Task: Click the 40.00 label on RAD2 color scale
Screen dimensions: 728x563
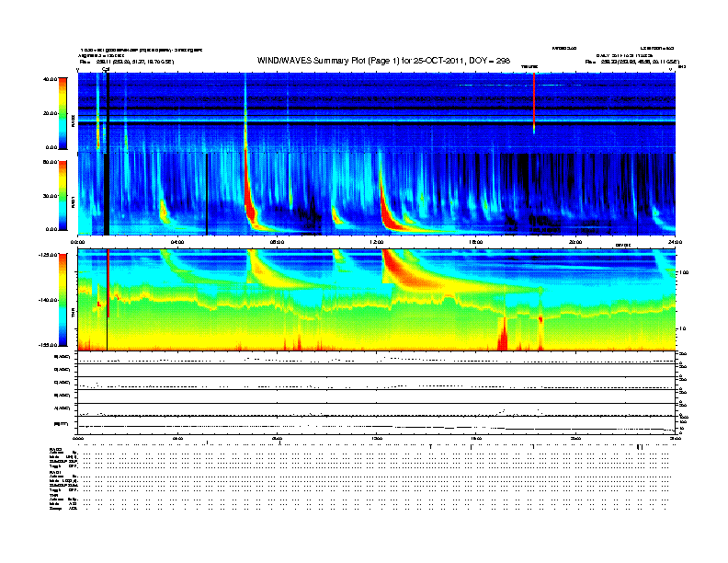Action: (x=50, y=79)
